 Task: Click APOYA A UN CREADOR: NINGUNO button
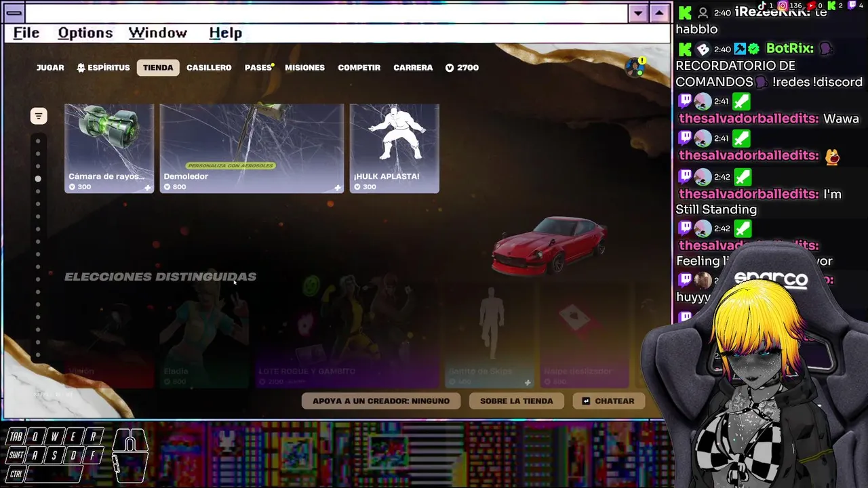tap(381, 401)
